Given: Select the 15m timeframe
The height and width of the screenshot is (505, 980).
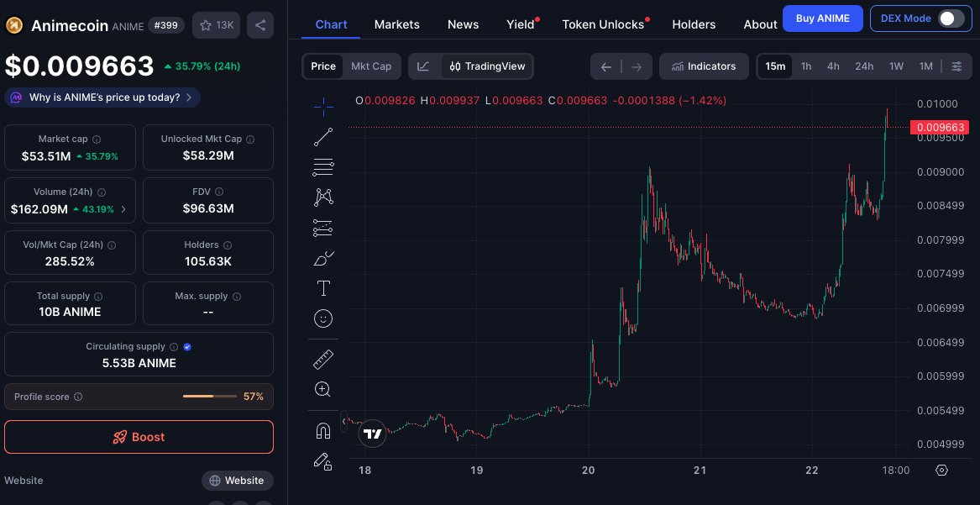Looking at the screenshot, I should [775, 66].
